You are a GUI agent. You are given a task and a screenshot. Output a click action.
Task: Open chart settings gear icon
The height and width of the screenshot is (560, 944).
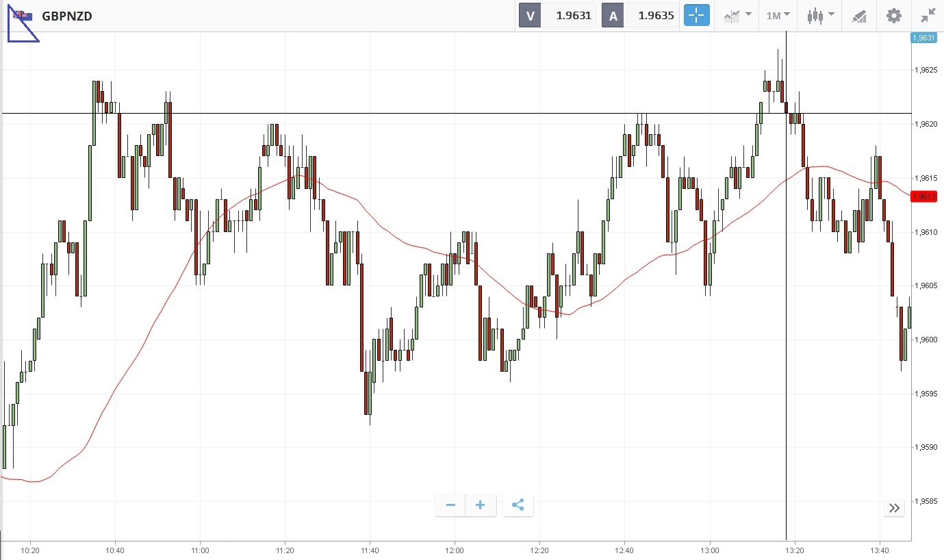pos(894,16)
